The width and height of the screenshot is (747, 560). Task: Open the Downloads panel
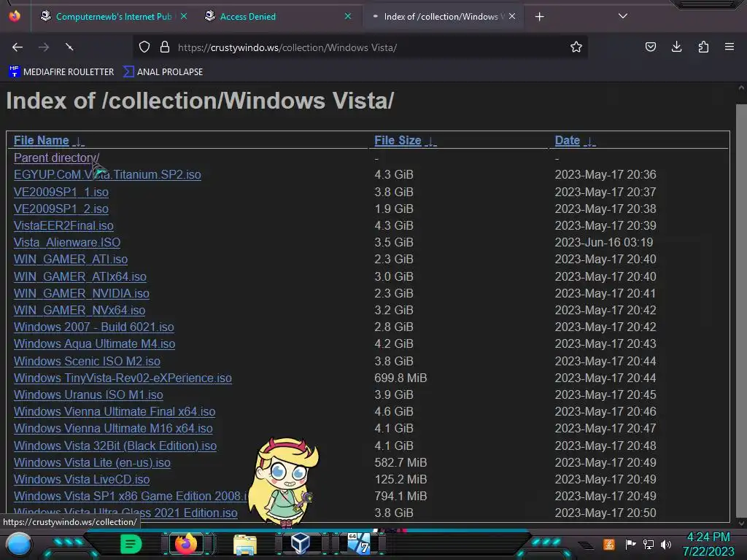point(676,47)
